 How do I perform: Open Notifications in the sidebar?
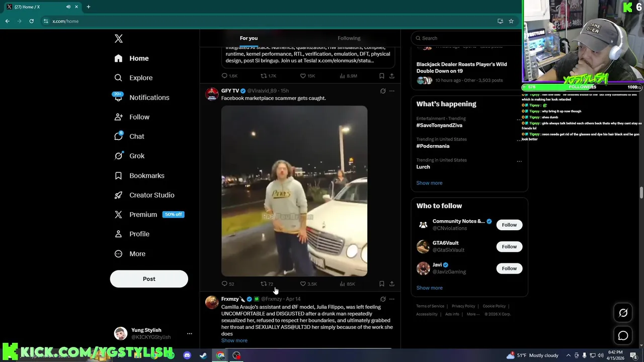point(141,98)
